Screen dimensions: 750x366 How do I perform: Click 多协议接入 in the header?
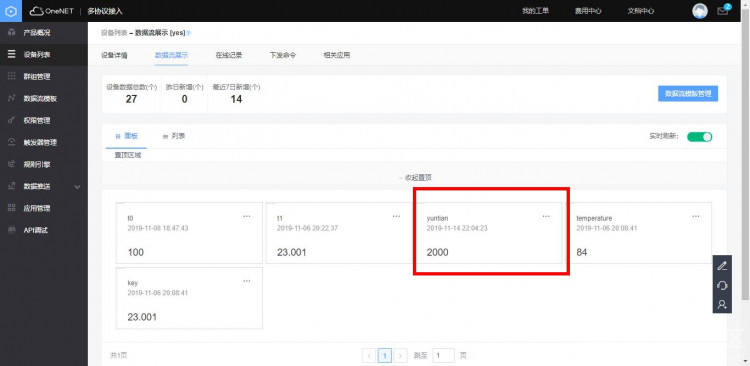click(105, 11)
